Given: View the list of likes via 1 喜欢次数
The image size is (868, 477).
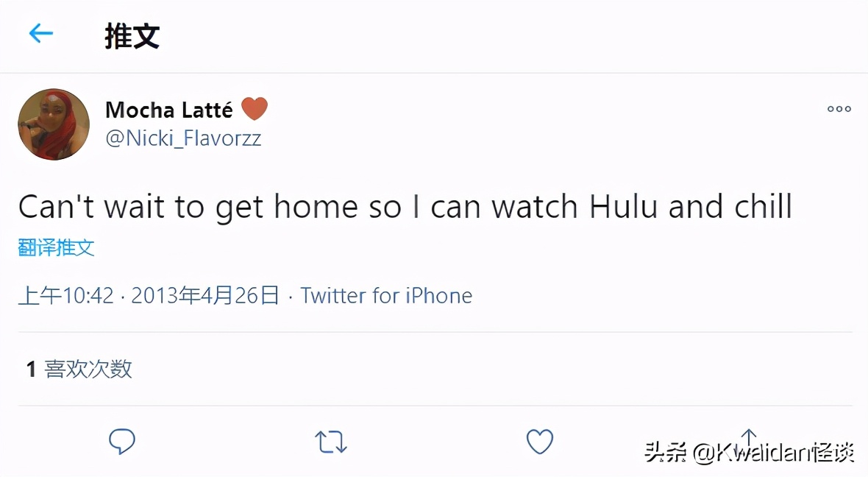Looking at the screenshot, I should pos(76,370).
